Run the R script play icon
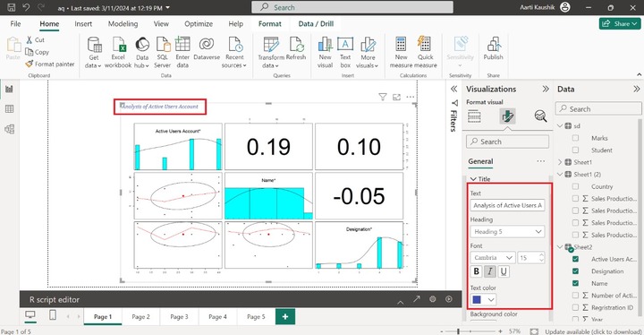 point(448,299)
